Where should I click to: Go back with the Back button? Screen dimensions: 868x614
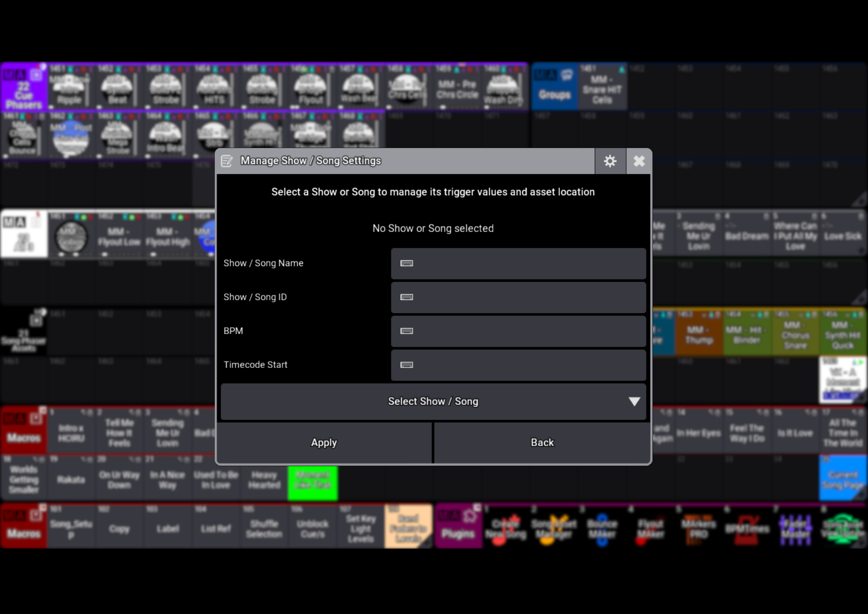click(542, 442)
